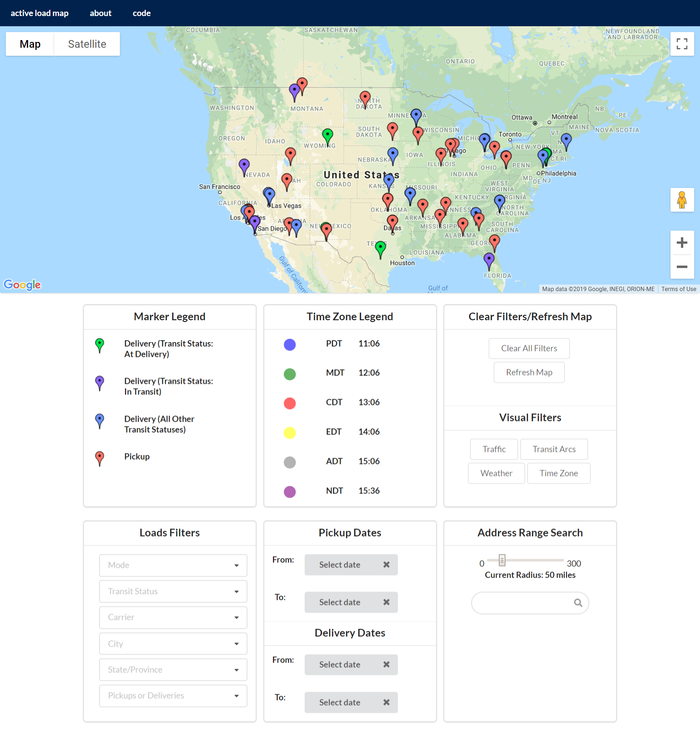The width and height of the screenshot is (700, 733).
Task: Open the about page
Action: pos(100,13)
